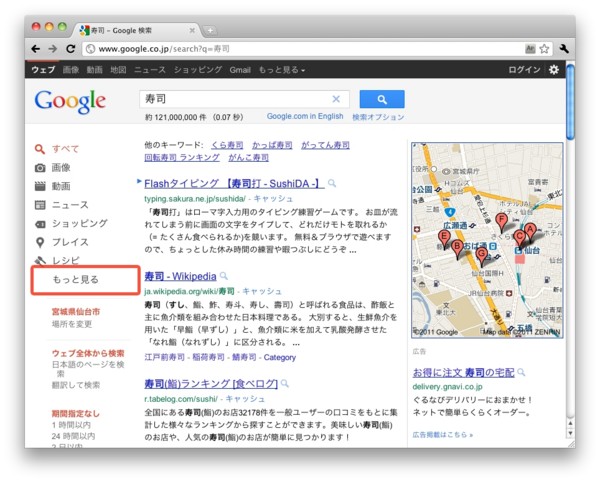Open ニュース in top black bar
Image resolution: width=600 pixels, height=482 pixels.
tap(150, 70)
